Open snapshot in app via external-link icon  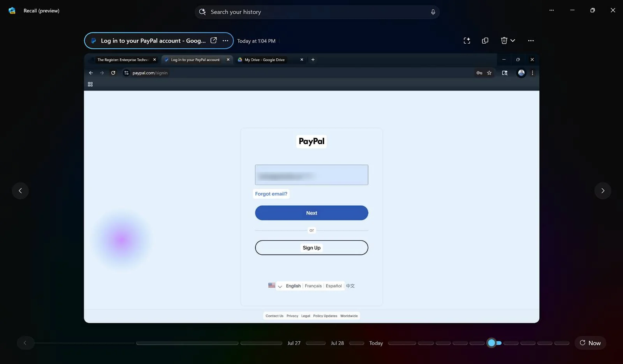[x=213, y=40]
